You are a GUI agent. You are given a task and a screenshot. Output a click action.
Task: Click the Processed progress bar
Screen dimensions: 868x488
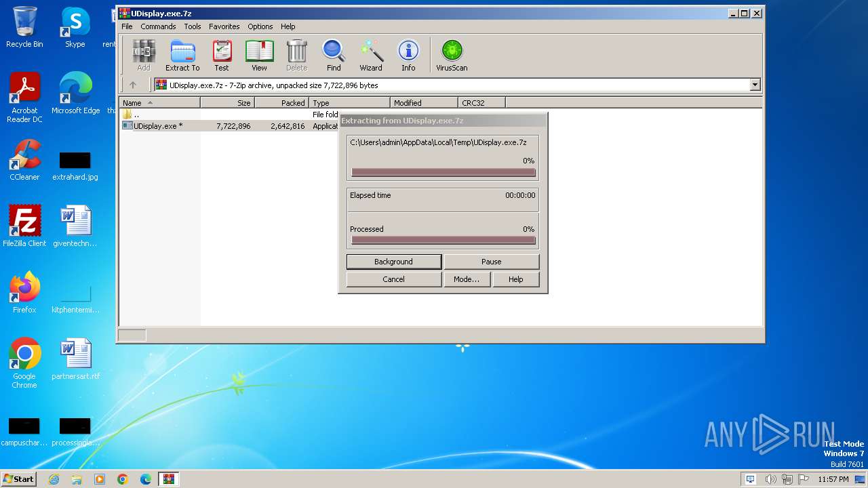pos(443,240)
